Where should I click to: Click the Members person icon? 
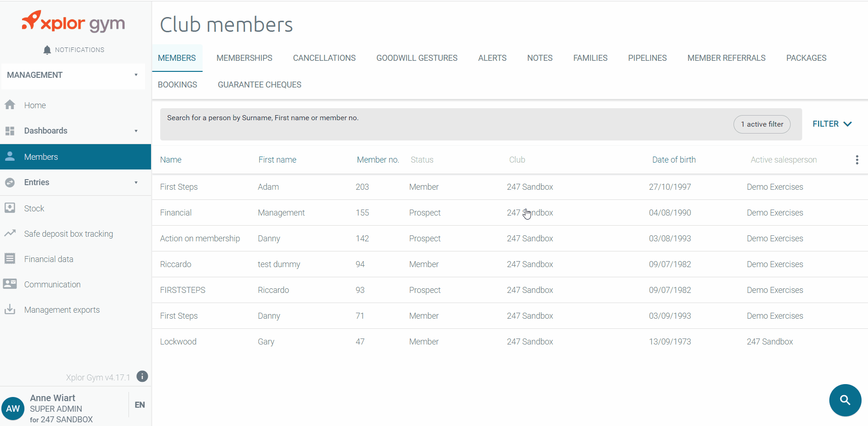(10, 156)
